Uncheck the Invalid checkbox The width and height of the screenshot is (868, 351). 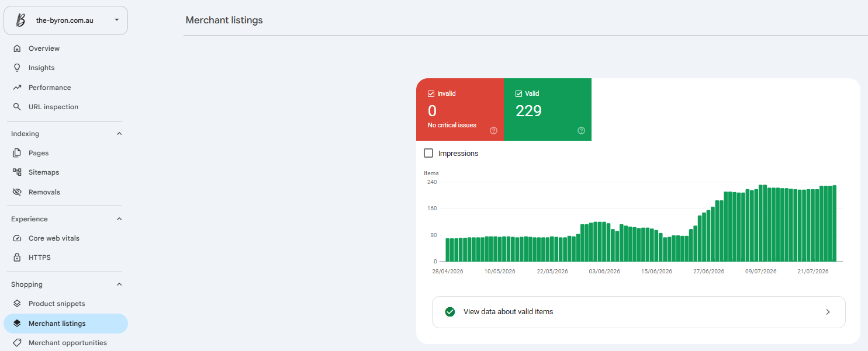pyautogui.click(x=431, y=93)
